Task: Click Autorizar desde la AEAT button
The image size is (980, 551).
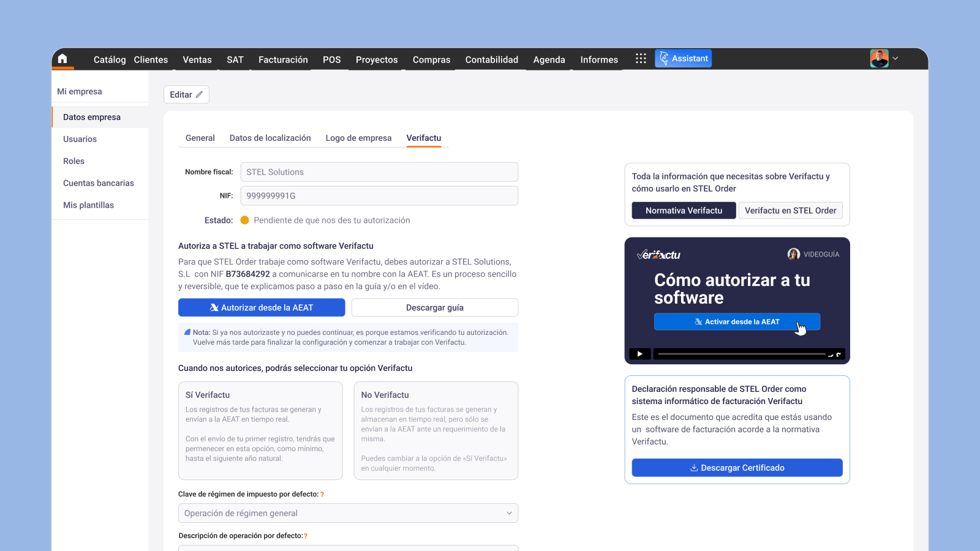Action: pyautogui.click(x=262, y=307)
